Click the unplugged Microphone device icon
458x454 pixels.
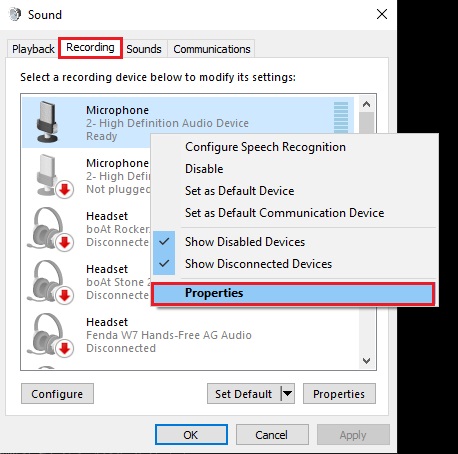tap(54, 175)
